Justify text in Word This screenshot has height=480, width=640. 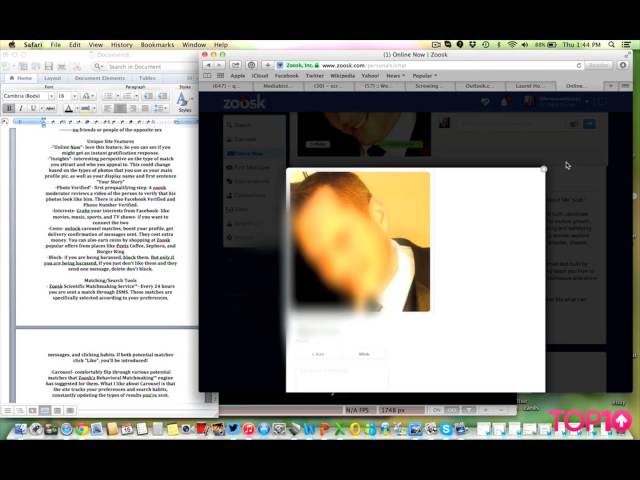point(145,108)
